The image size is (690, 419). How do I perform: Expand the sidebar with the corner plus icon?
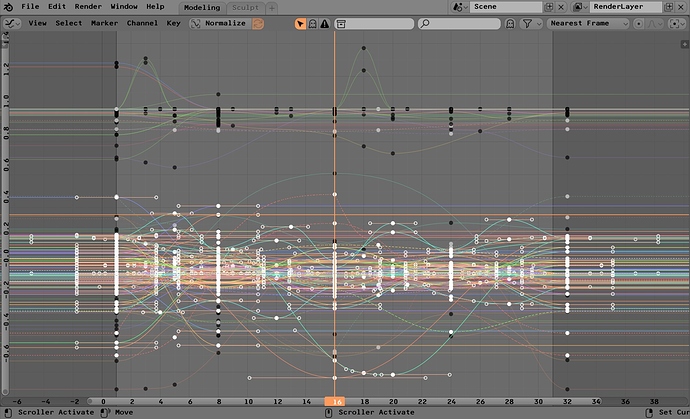point(684,44)
